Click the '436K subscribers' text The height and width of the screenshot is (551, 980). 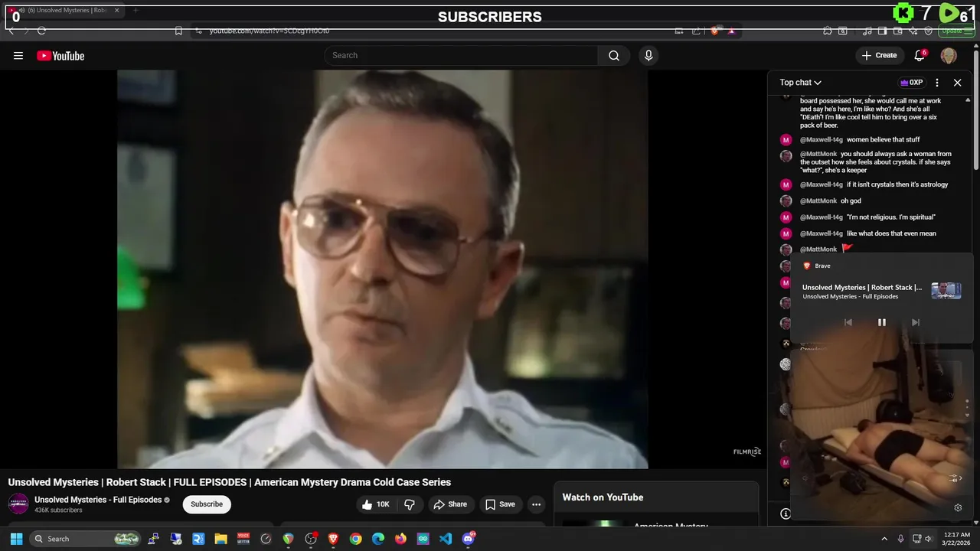58,510
